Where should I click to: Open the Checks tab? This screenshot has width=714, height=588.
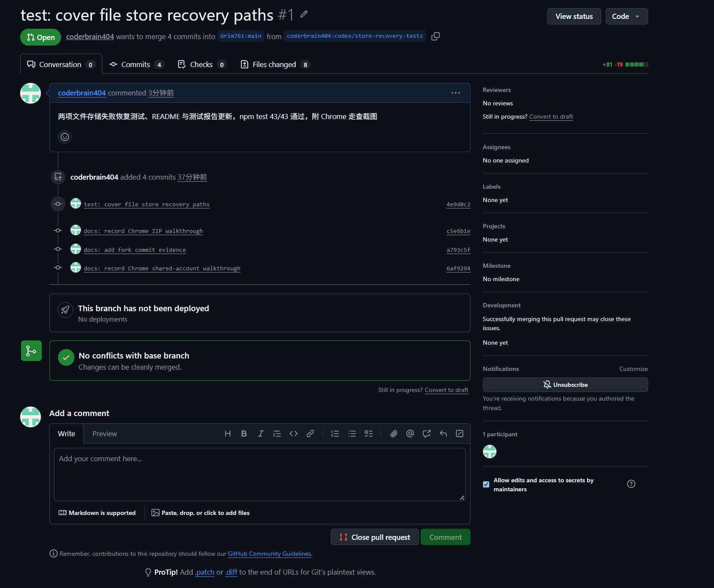coord(202,64)
